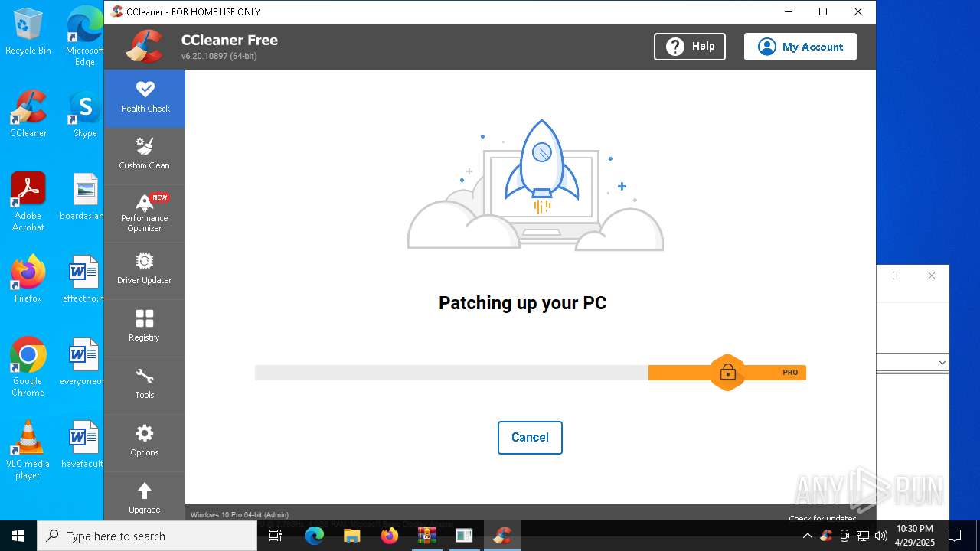Open everyoneor document on desktop
This screenshot has height=551, width=980.
point(83,362)
